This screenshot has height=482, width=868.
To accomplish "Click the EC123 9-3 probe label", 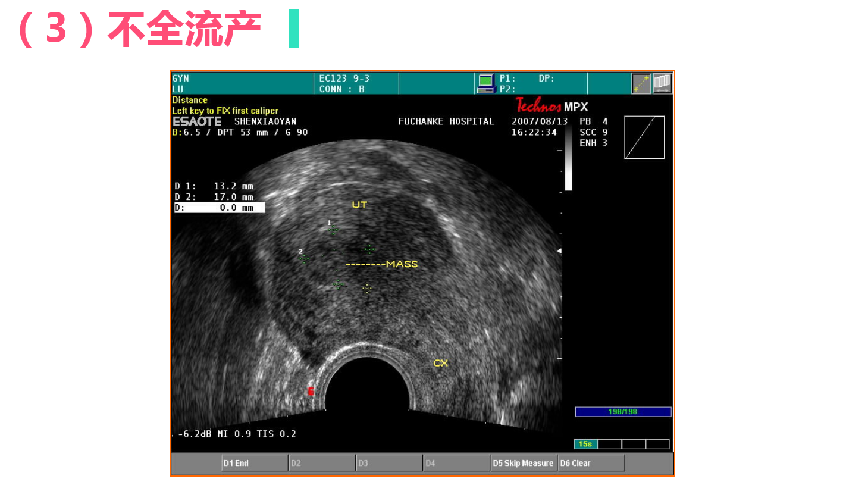I will (x=344, y=79).
